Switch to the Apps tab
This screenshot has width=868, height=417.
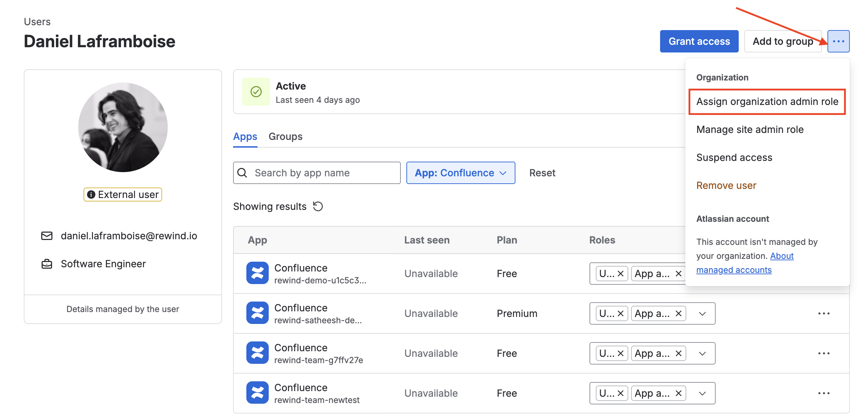[245, 136]
